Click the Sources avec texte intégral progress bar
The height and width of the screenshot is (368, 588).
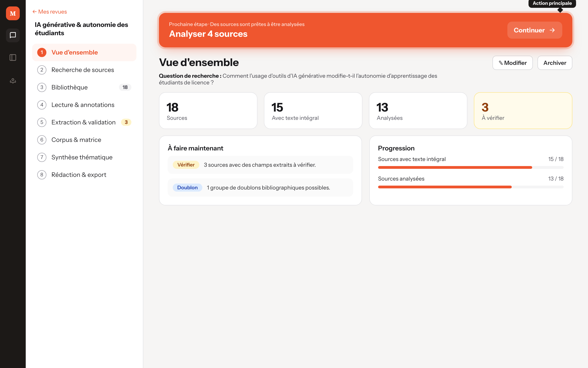471,167
